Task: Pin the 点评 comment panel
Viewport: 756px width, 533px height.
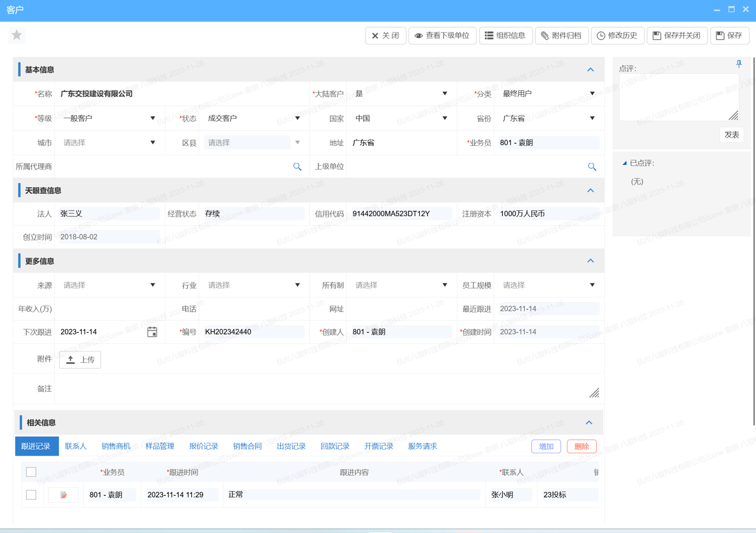Action: tap(739, 63)
